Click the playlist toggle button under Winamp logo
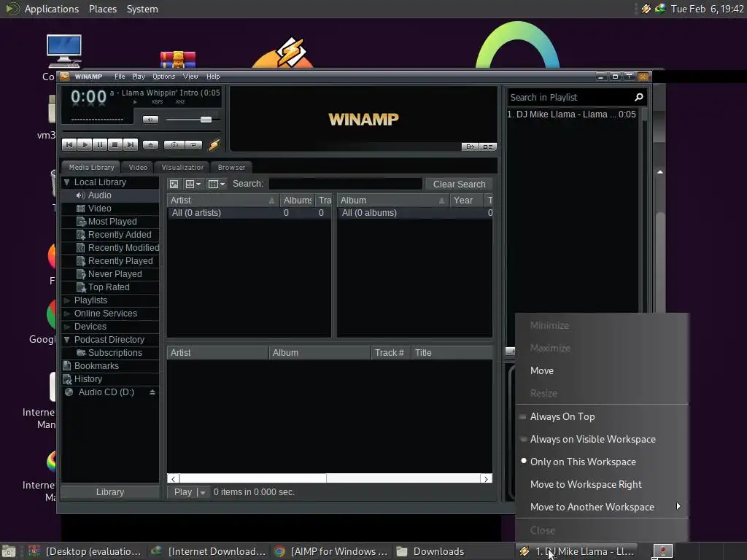The width and height of the screenshot is (747, 560). (488, 147)
